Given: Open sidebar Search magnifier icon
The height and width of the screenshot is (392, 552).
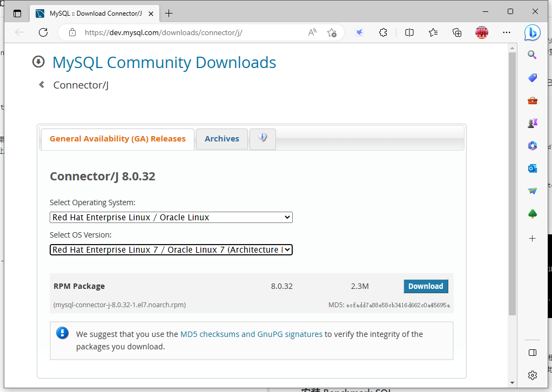Looking at the screenshot, I should click(533, 55).
